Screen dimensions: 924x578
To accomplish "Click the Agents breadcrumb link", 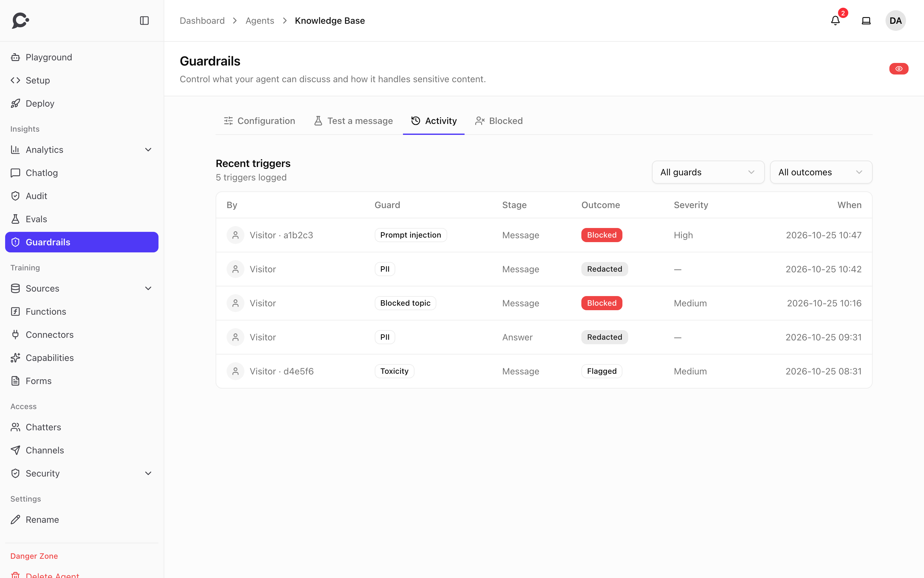I will tap(260, 21).
